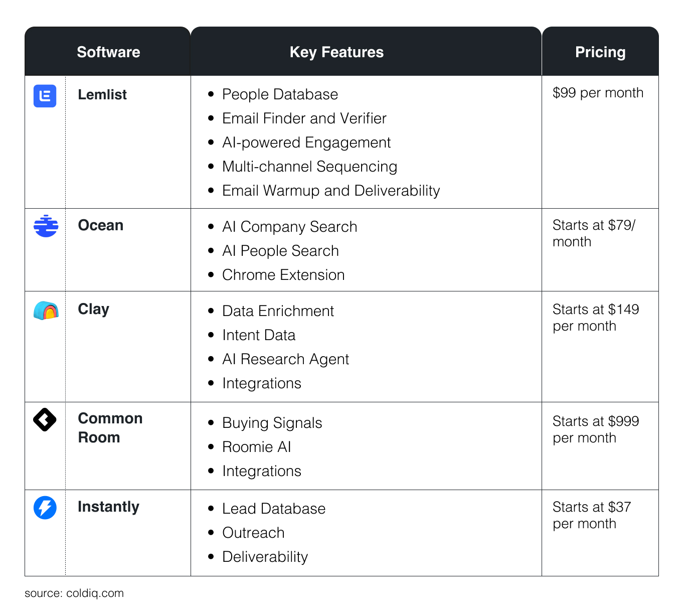
Task: Click 'Starts at $37 per month' price
Action: pos(592,515)
